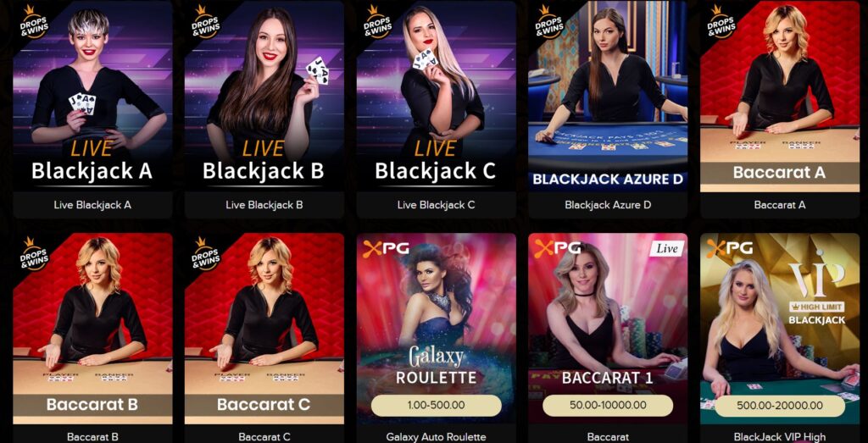Select the 500.00-20000.00 limit on VIP Blackjack
The width and height of the screenshot is (868, 443).
780,405
